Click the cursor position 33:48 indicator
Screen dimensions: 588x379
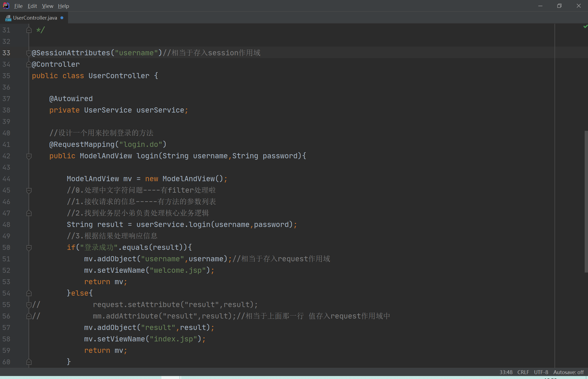(x=506, y=372)
